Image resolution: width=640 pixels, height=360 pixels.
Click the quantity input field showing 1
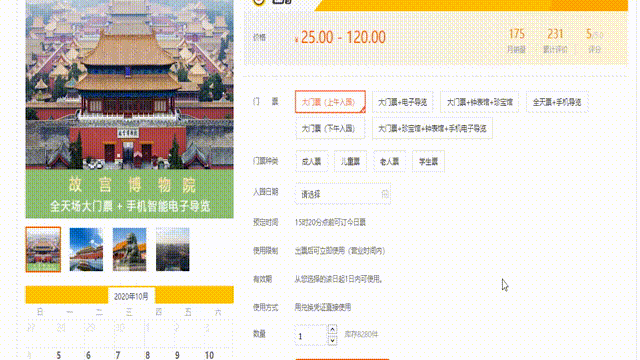(x=311, y=336)
